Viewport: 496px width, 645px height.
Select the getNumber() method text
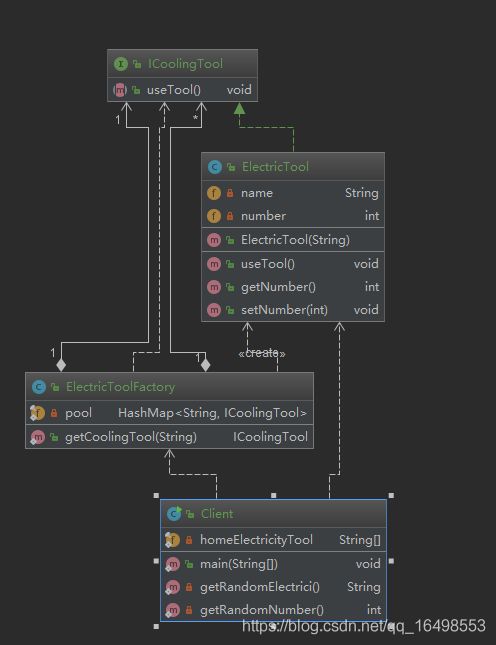[278, 287]
